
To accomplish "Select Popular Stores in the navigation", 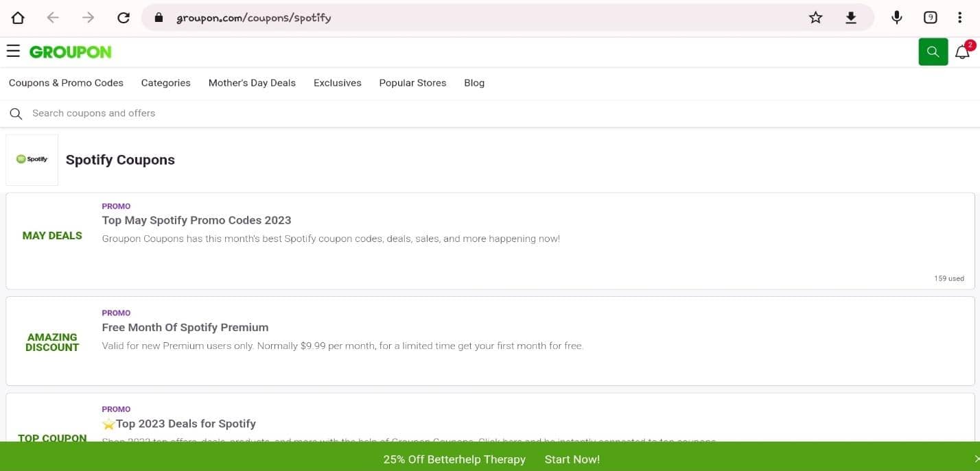I will click(x=412, y=82).
